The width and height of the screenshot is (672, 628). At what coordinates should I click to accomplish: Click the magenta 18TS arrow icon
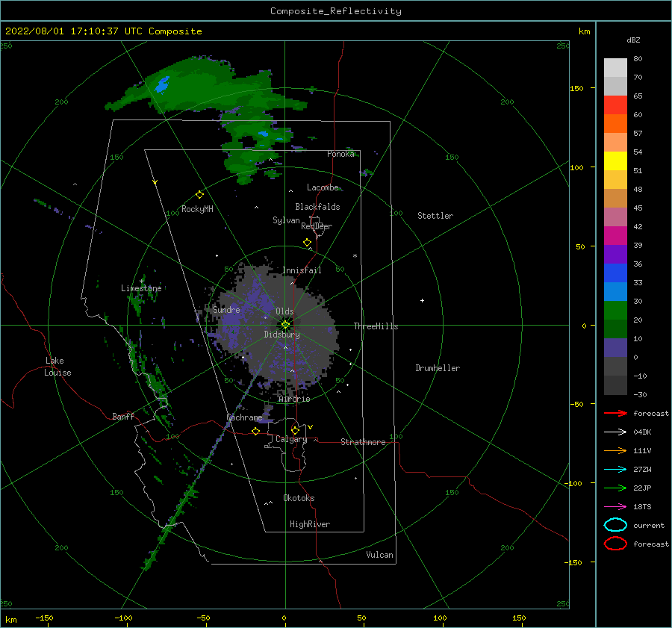615,507
